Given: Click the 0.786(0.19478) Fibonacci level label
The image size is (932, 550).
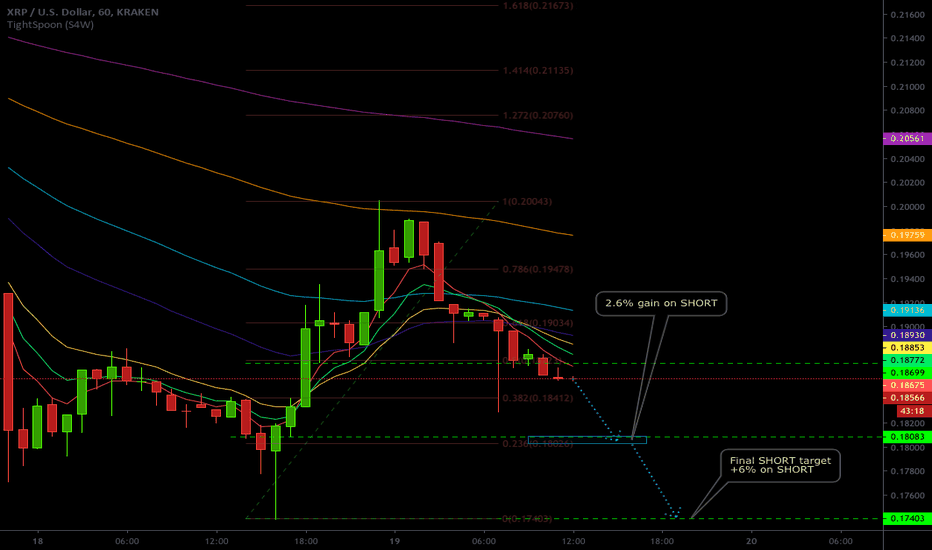Looking at the screenshot, I should (x=538, y=269).
